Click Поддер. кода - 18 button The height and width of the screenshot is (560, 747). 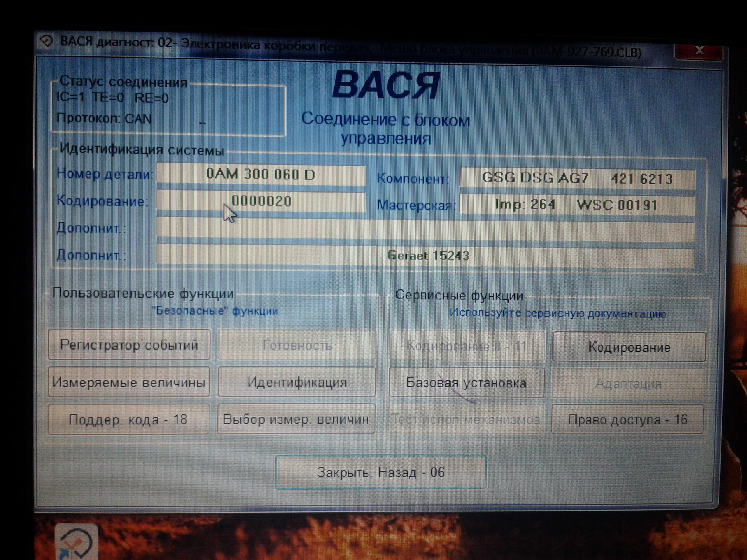pos(128,419)
